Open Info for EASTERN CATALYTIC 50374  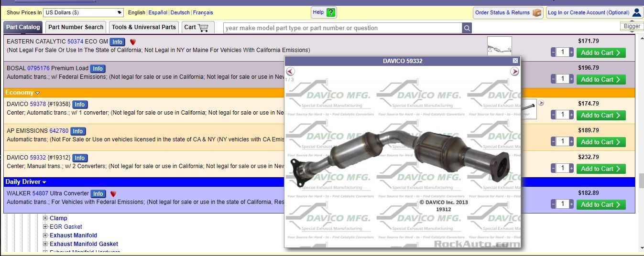pyautogui.click(x=118, y=42)
